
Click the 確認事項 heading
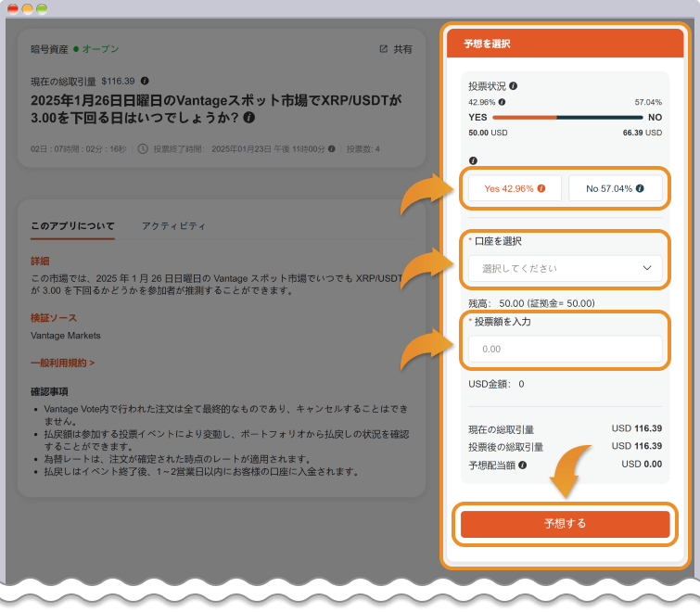(49, 392)
